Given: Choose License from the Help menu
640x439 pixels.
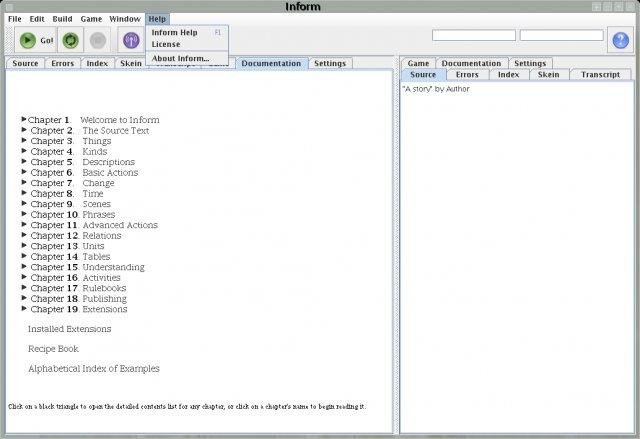Looking at the screenshot, I should tap(187, 44).
